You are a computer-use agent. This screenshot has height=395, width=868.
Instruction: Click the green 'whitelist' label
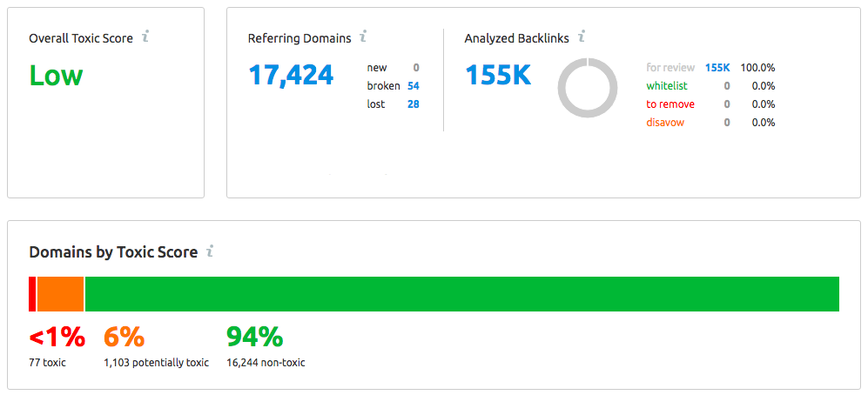point(667,86)
